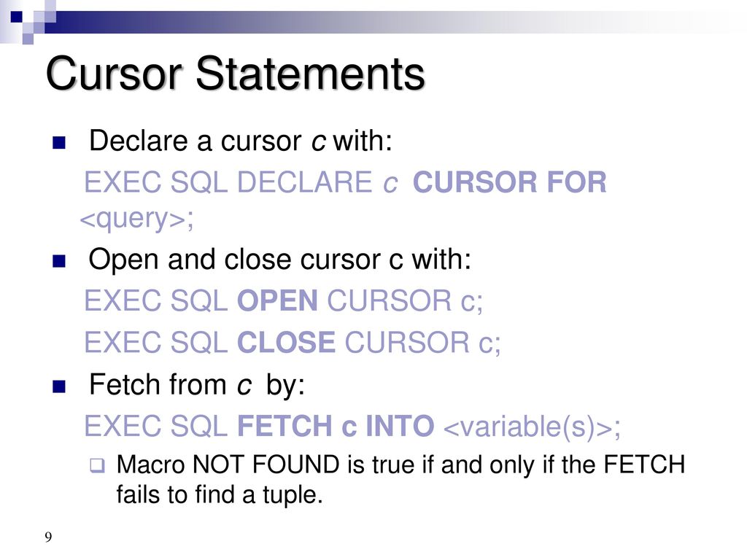747x560 pixels.
Task: Click the hollow square bullet before "Macro NOT FOUND"
Action: 97,465
